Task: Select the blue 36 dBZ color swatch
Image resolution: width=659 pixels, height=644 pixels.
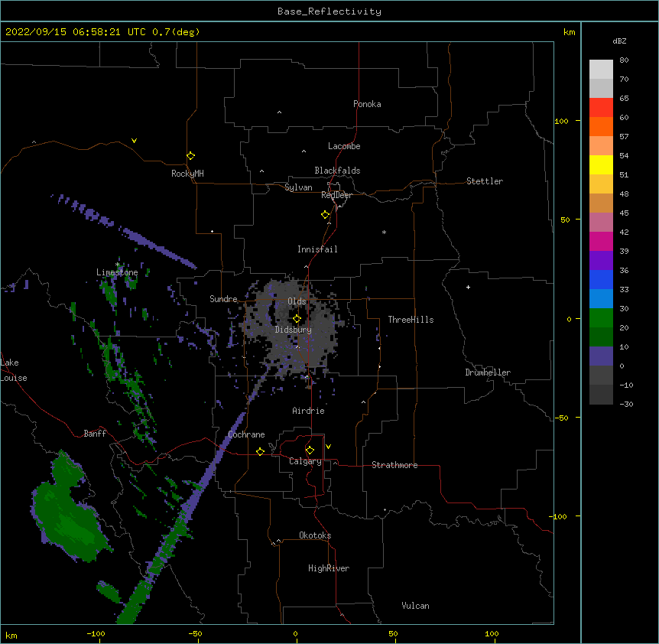Action: pyautogui.click(x=601, y=279)
